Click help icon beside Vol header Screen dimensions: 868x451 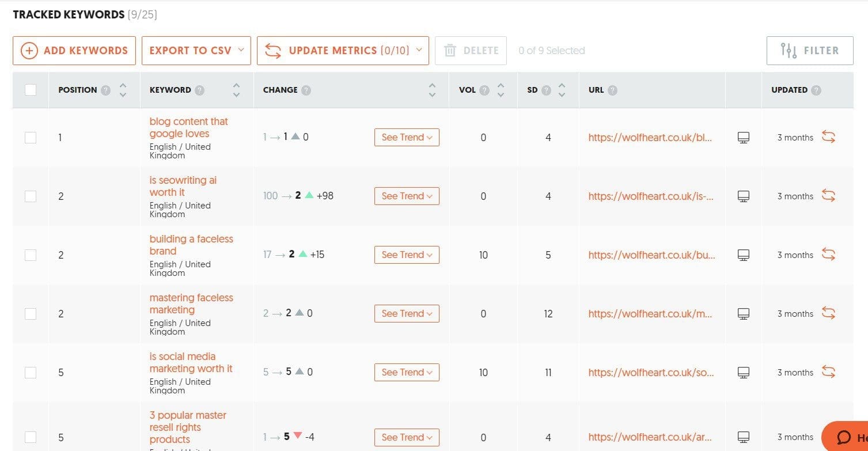[484, 90]
